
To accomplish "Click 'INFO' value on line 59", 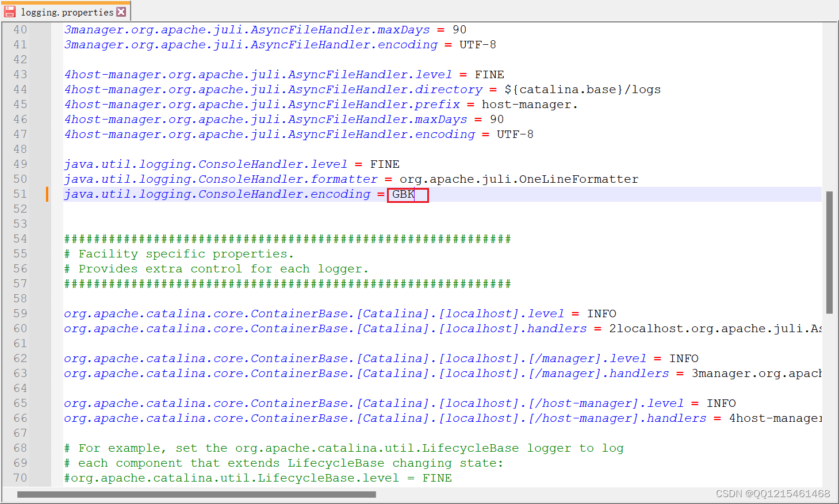I will pyautogui.click(x=602, y=314).
